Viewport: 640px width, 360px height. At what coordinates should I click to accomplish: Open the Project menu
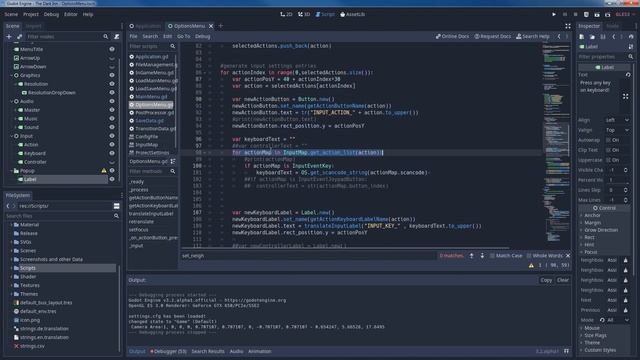tap(31, 14)
